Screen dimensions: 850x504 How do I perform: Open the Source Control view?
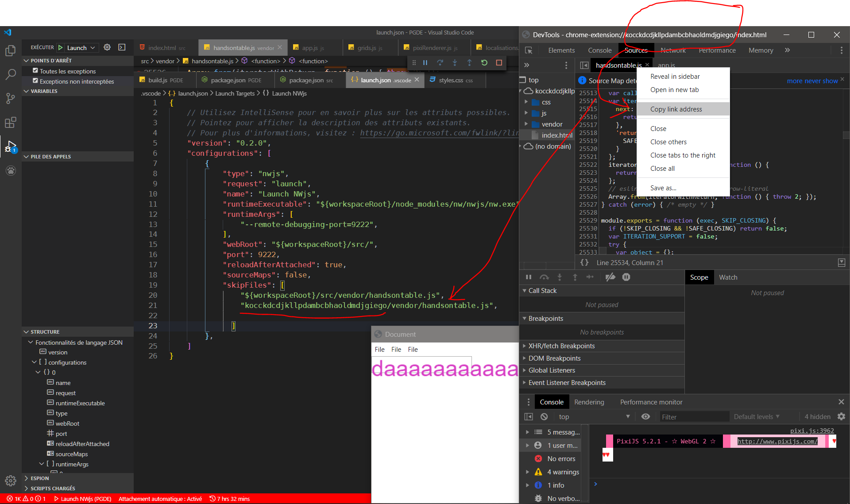pos(11,98)
